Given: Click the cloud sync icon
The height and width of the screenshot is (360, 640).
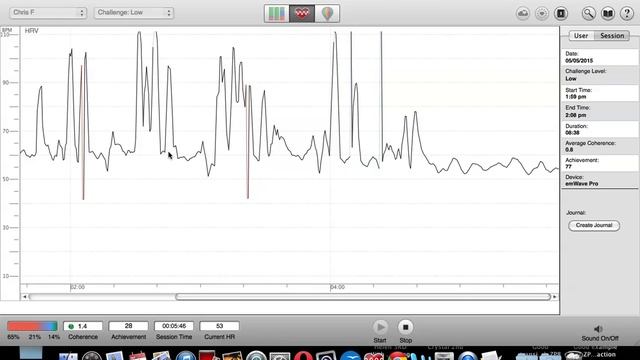Looking at the screenshot, I should (522, 13).
